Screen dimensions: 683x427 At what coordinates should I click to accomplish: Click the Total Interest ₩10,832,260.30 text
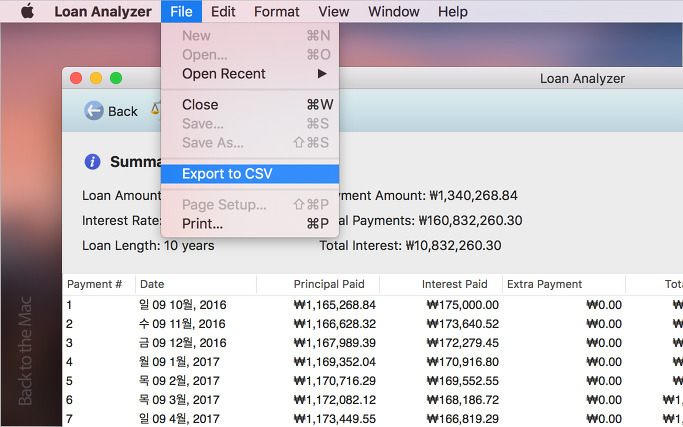pyautogui.click(x=410, y=245)
